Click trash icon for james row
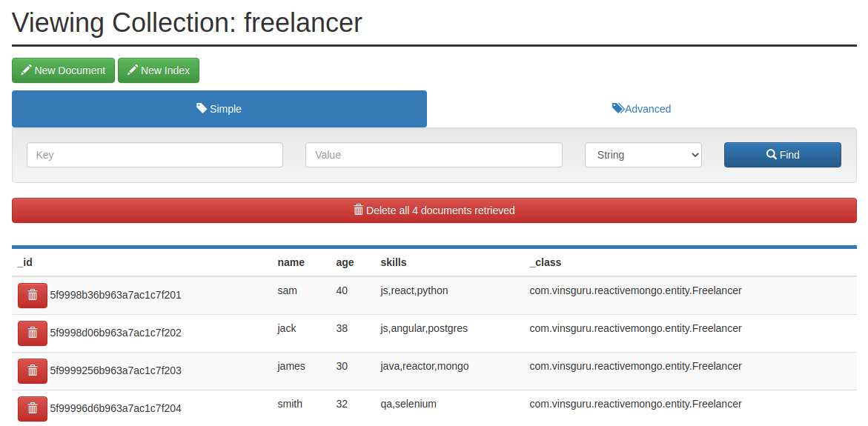The width and height of the screenshot is (868, 426). (x=33, y=370)
